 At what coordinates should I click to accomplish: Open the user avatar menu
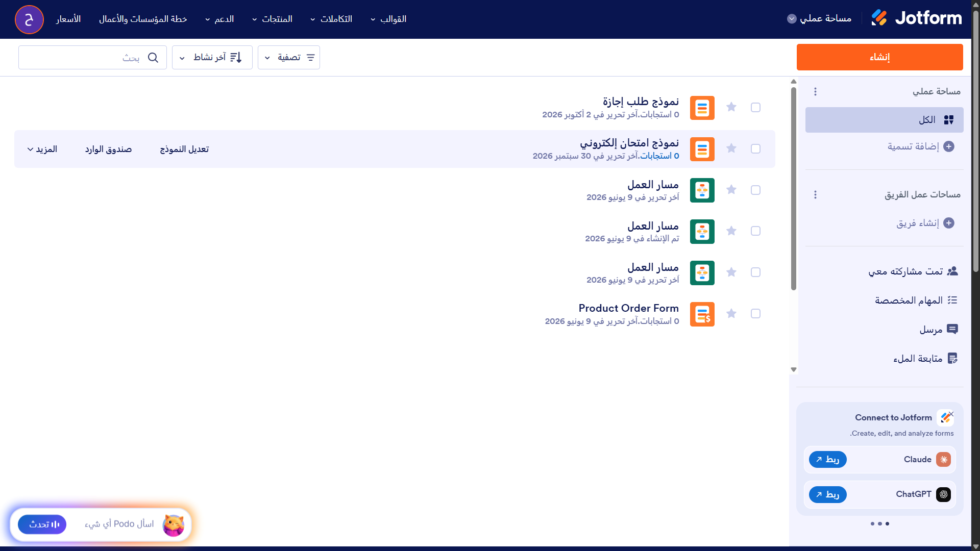[x=29, y=19]
